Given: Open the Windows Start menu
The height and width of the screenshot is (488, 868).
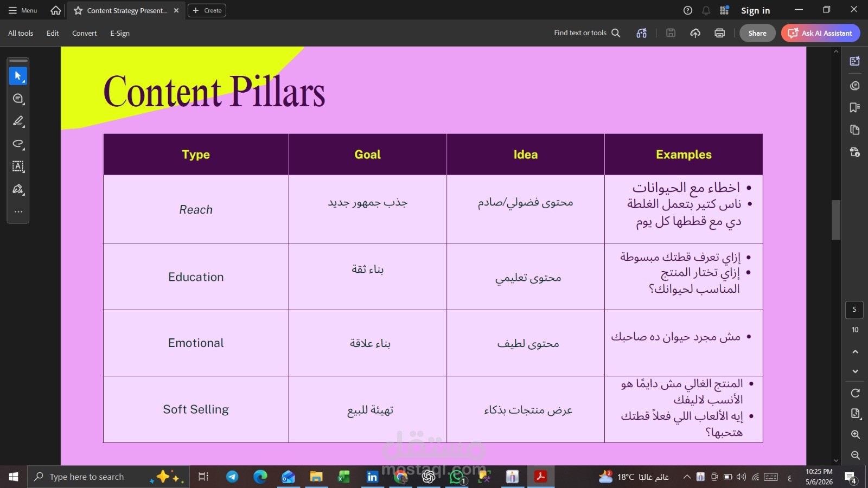Looking at the screenshot, I should click(14, 477).
